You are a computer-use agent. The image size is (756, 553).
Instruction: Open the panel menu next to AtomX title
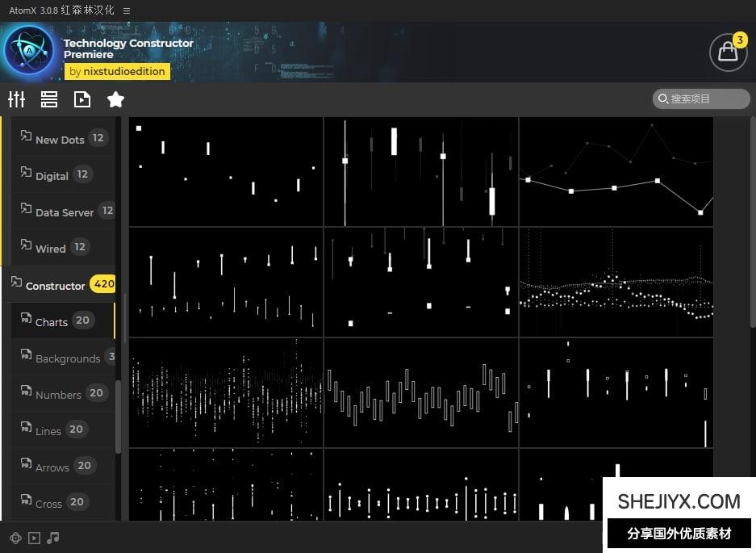127,10
